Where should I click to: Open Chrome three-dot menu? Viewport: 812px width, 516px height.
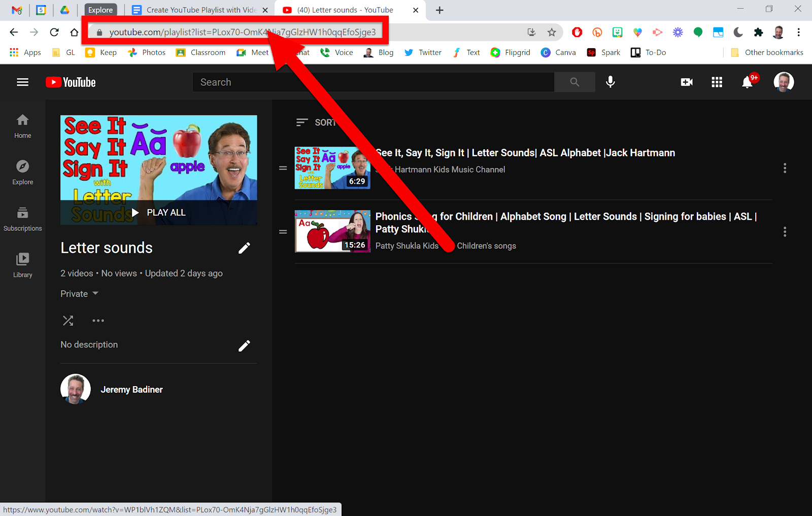pyautogui.click(x=798, y=32)
